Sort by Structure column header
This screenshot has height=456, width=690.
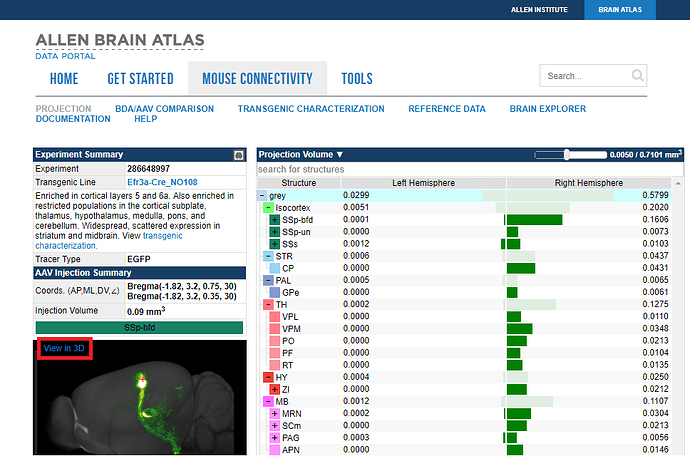click(299, 183)
